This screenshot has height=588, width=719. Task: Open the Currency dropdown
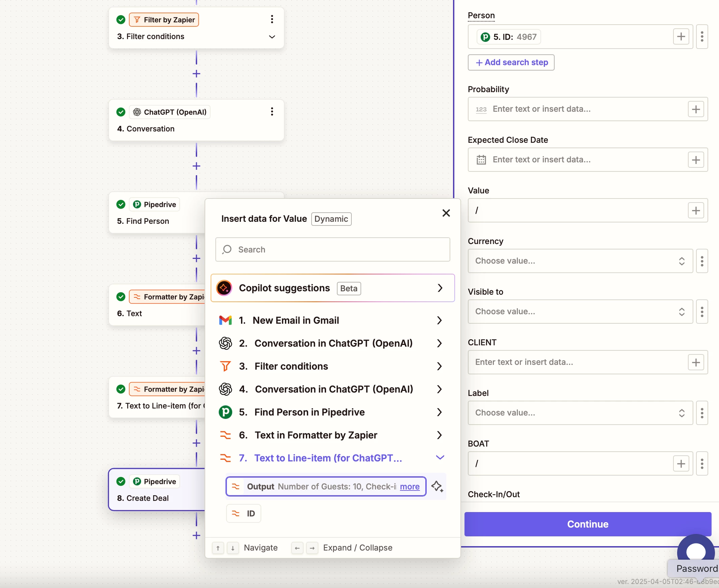tap(581, 261)
